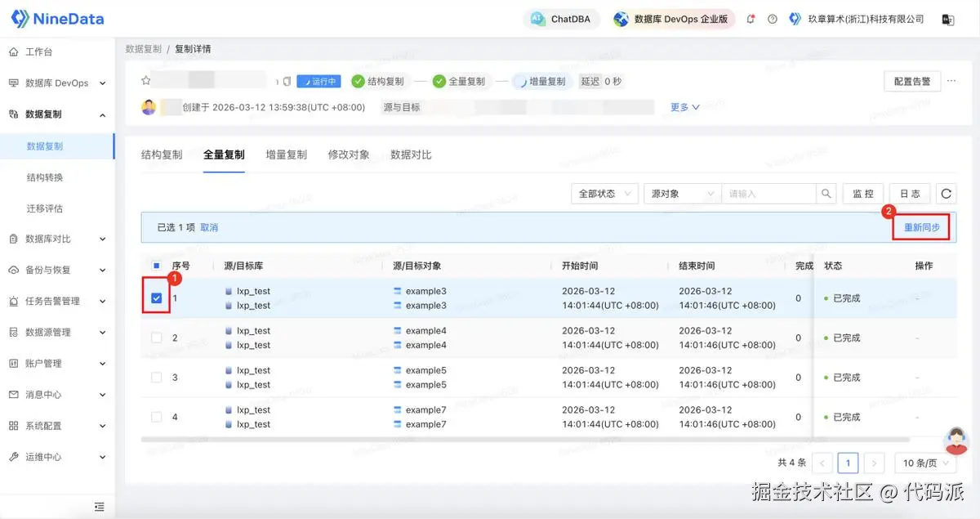Go to previous page arrow
The image size is (980, 519).
[x=822, y=463]
